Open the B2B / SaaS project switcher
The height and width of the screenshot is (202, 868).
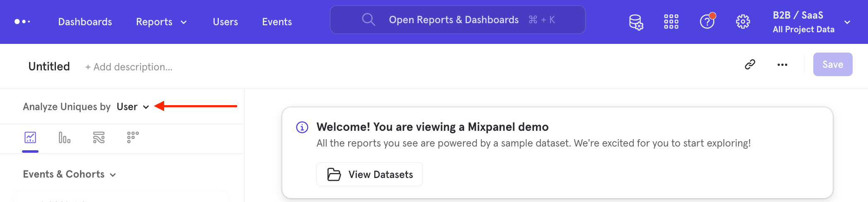click(x=810, y=22)
